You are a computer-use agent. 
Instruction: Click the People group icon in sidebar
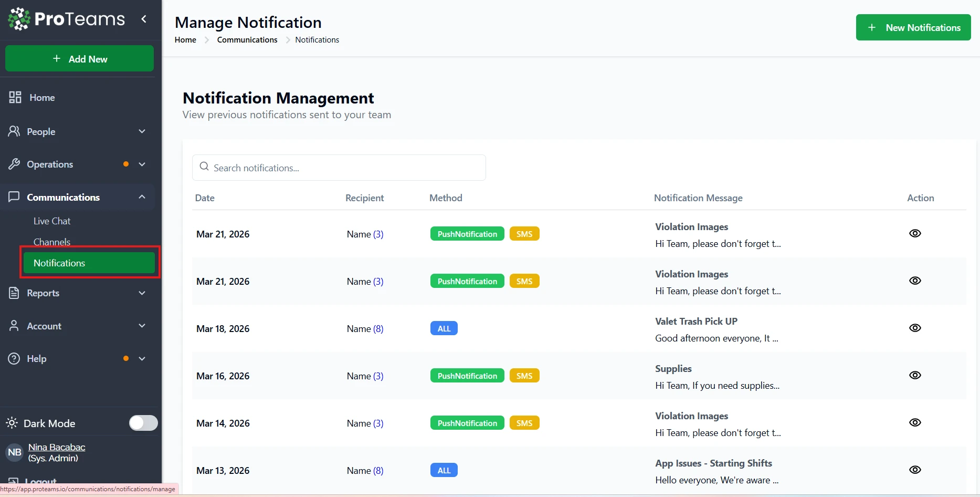point(14,131)
